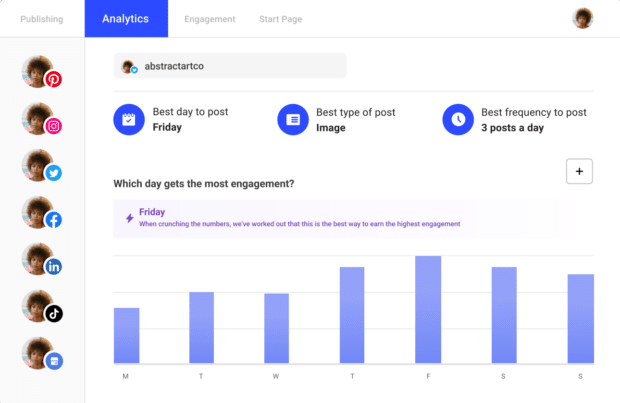
Task: Open the abstractartco account selector
Action: click(x=230, y=66)
